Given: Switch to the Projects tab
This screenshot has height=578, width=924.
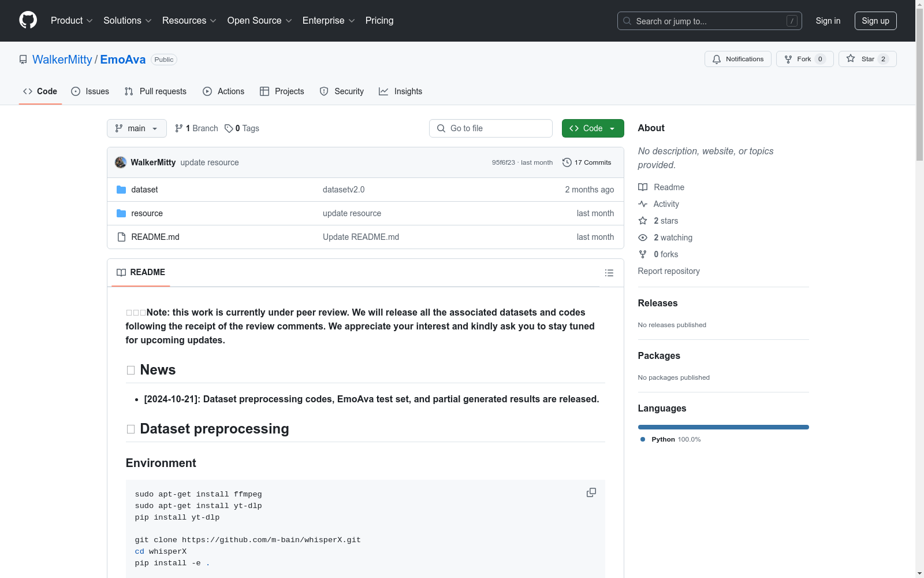Looking at the screenshot, I should [x=282, y=91].
